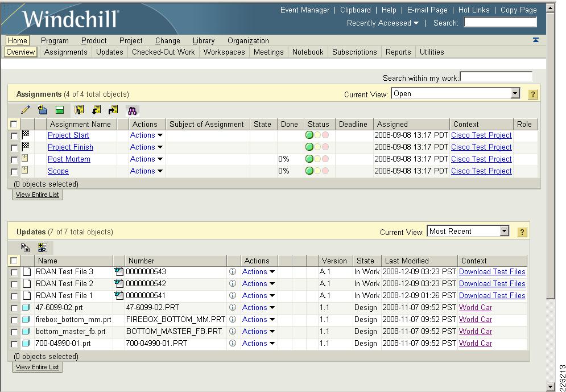Click the info icon for 47-6099-02.prt
Viewport: 566px width, 392px height.
(x=233, y=308)
